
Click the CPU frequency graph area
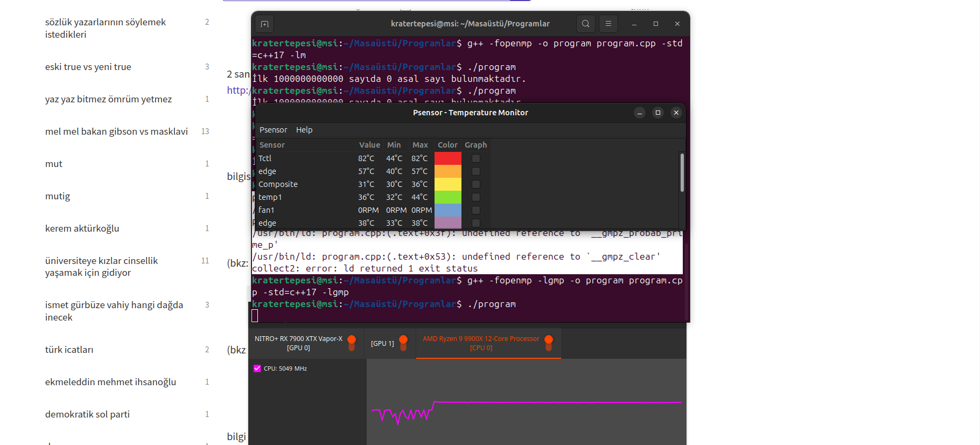pyautogui.click(x=526, y=402)
